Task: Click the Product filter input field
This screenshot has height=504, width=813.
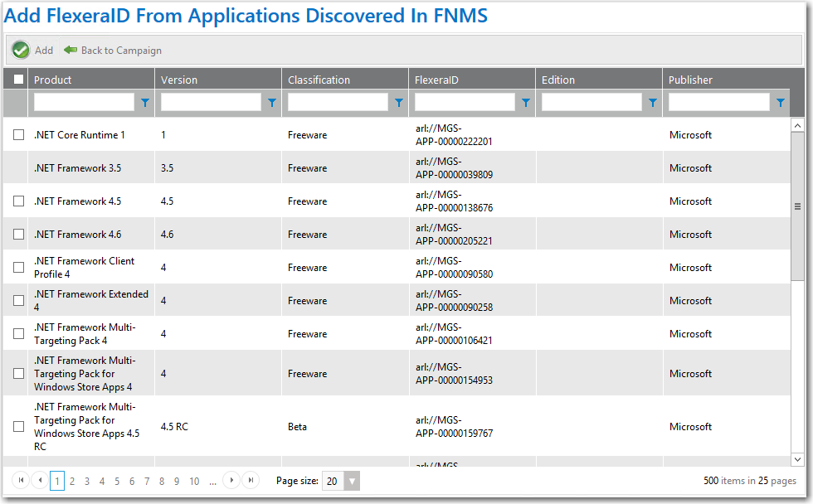Action: coord(83,103)
